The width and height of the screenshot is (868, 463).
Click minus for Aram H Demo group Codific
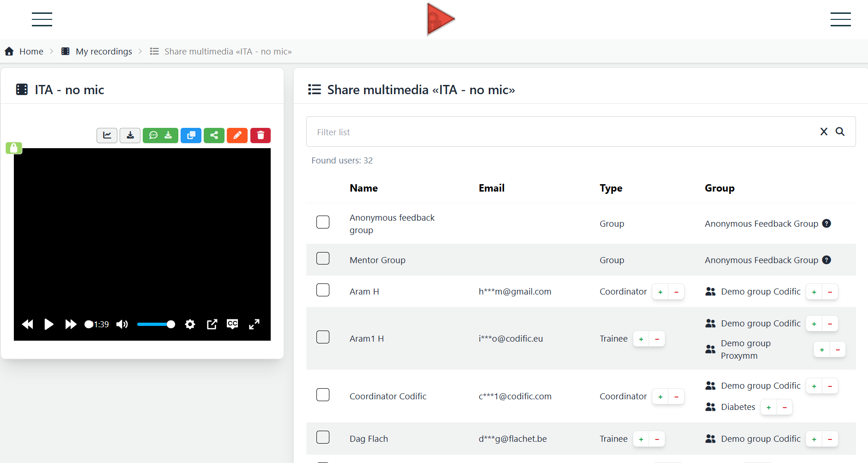(x=830, y=292)
